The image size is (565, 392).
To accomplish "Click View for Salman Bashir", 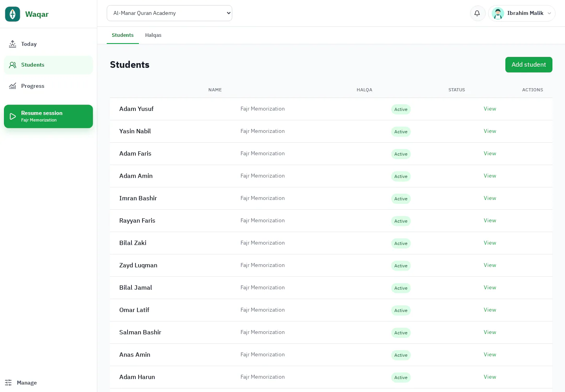I will pyautogui.click(x=490, y=332).
